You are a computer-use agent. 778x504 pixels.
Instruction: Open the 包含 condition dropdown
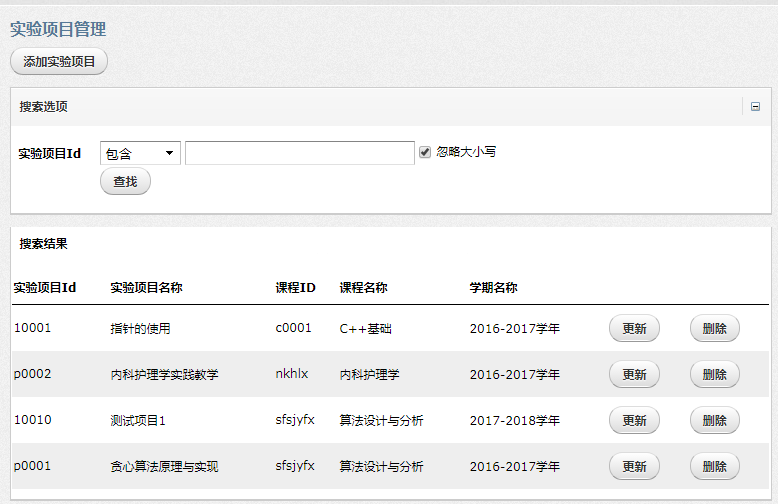coord(140,153)
